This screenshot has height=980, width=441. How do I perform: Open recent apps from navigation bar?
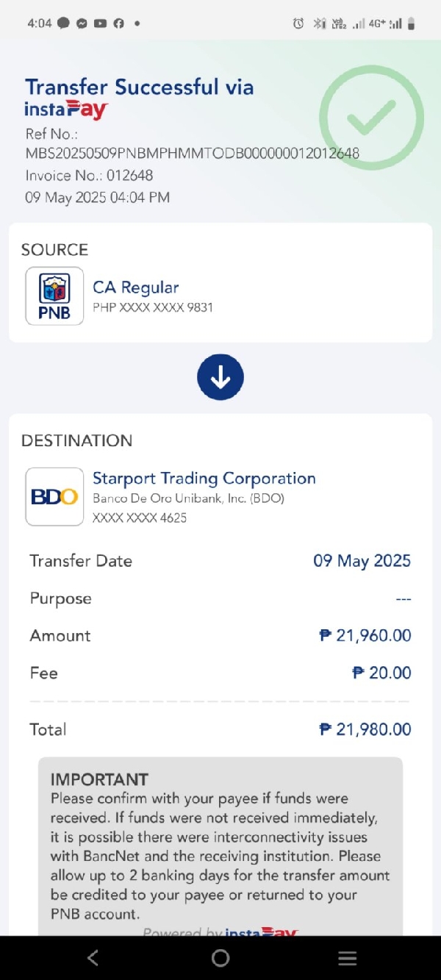click(347, 958)
